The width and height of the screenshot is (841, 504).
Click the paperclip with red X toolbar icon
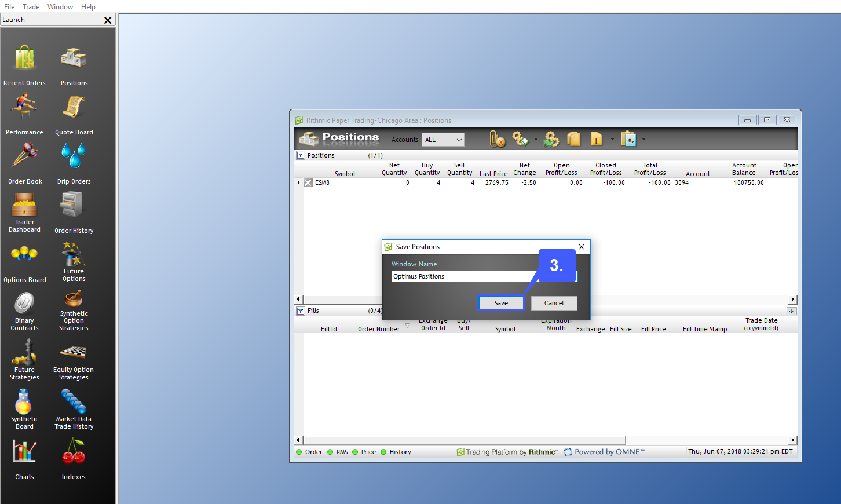498,139
